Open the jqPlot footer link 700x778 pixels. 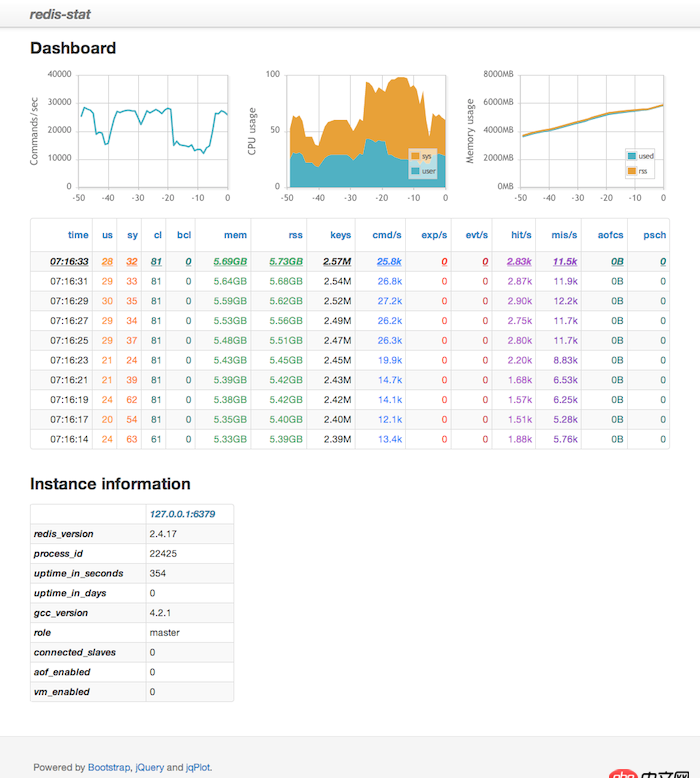pos(198,767)
